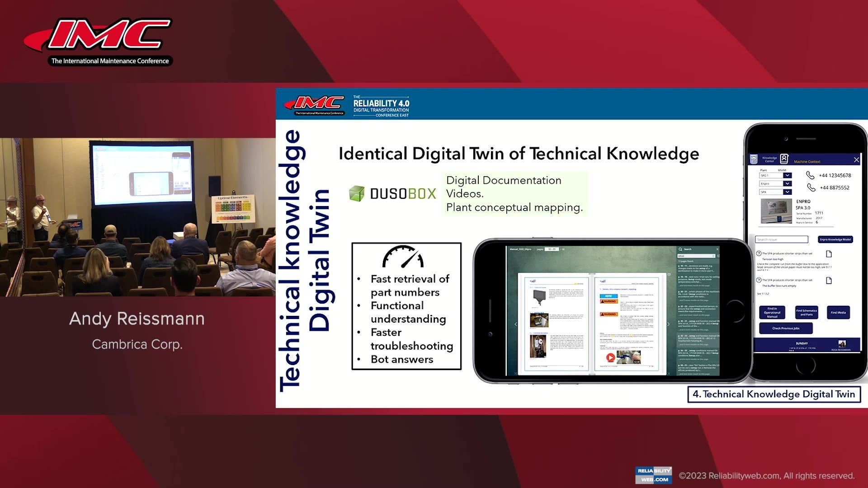The width and height of the screenshot is (868, 488).
Task: Tap the Machine Context book icon
Action: (784, 158)
